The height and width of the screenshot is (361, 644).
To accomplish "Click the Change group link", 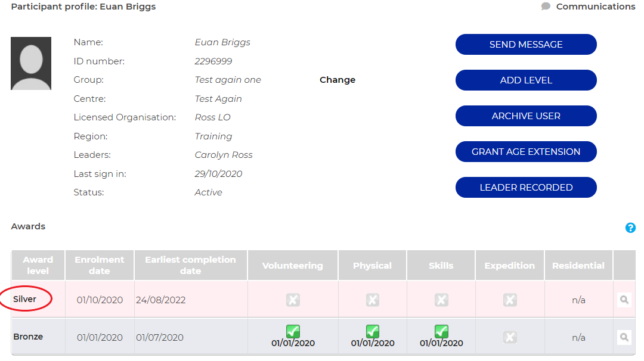I will (338, 80).
